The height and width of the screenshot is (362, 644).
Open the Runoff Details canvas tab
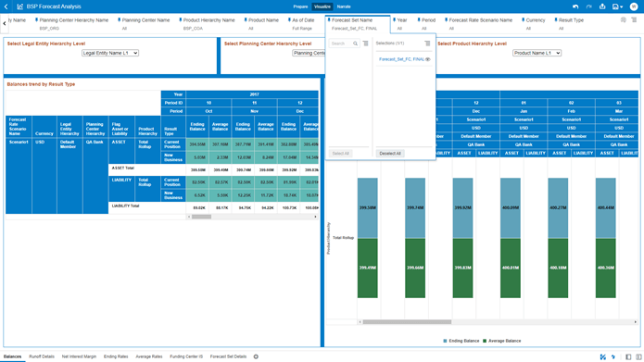(42, 356)
